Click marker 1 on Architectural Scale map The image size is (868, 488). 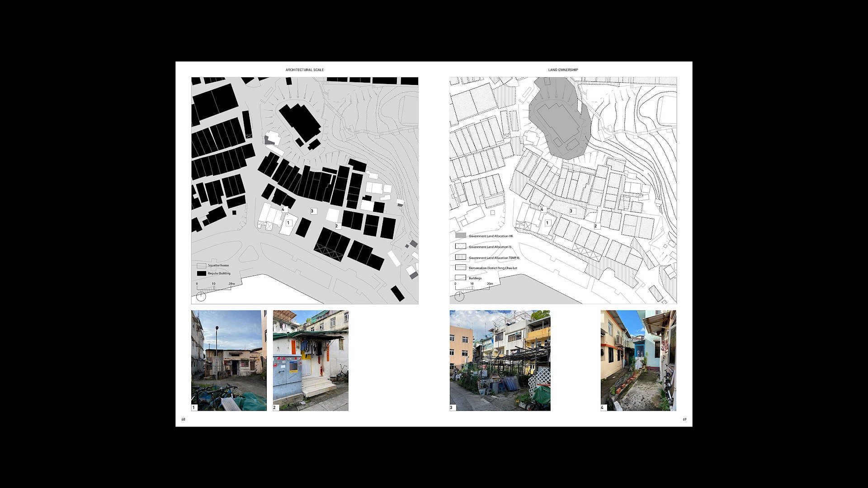click(288, 223)
